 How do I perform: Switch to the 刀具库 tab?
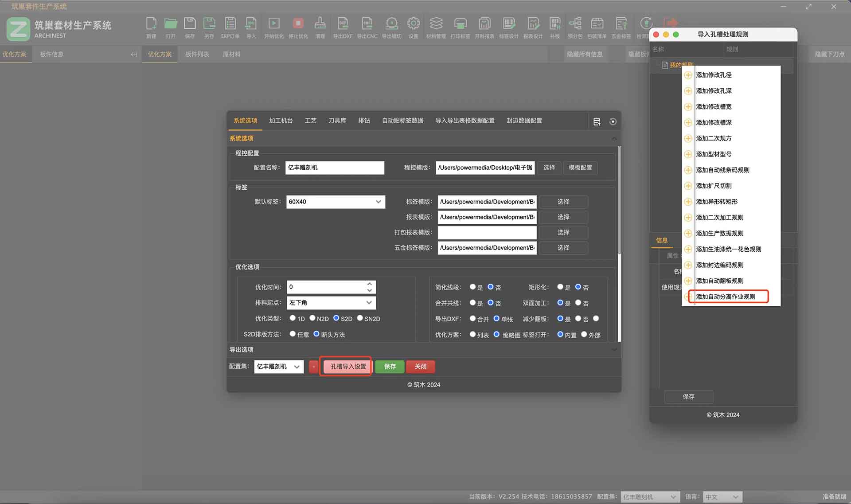tap(337, 121)
